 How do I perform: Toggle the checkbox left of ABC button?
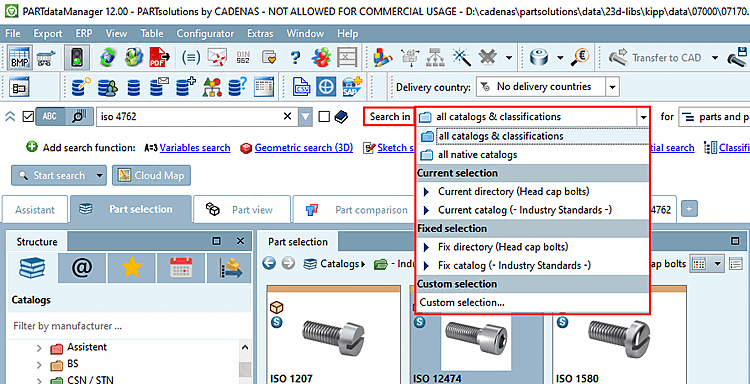point(28,117)
